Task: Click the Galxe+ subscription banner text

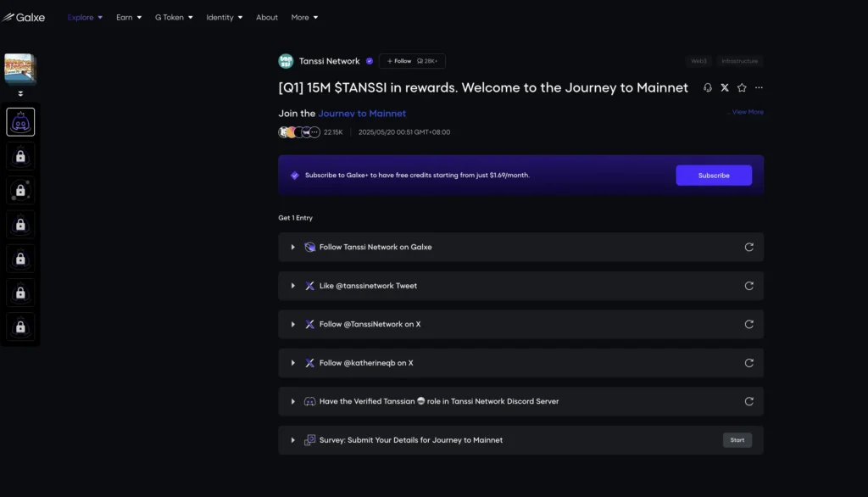Action: (x=417, y=175)
